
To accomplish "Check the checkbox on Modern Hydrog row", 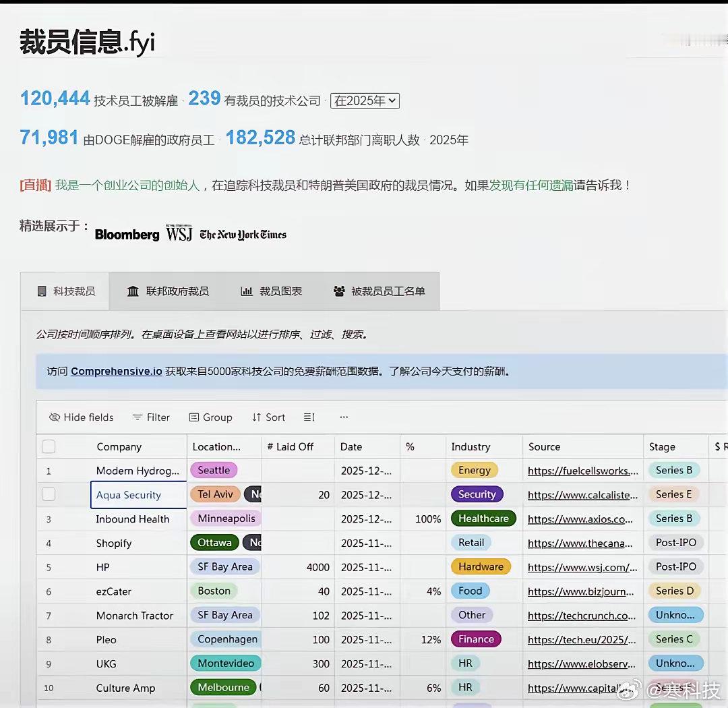I will (47, 470).
